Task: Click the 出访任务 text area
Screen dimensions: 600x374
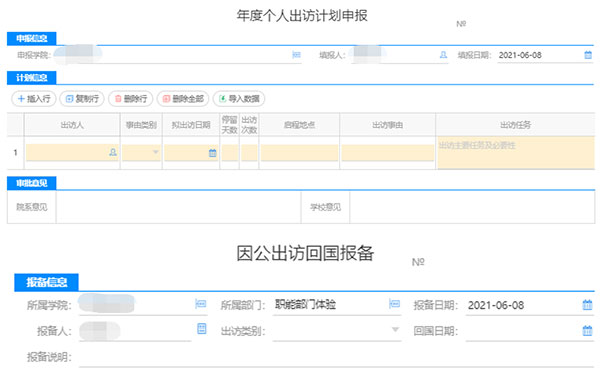Action: pyautogui.click(x=516, y=153)
